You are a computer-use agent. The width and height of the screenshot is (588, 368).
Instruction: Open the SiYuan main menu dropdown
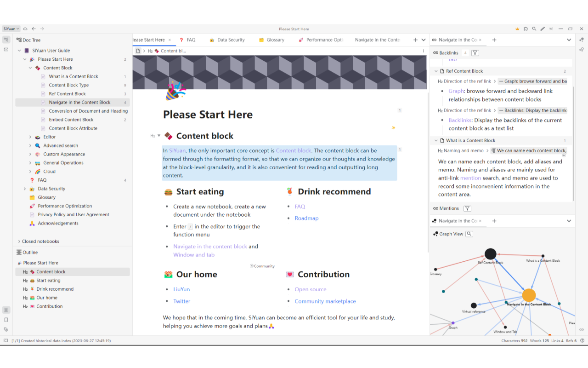tap(11, 29)
